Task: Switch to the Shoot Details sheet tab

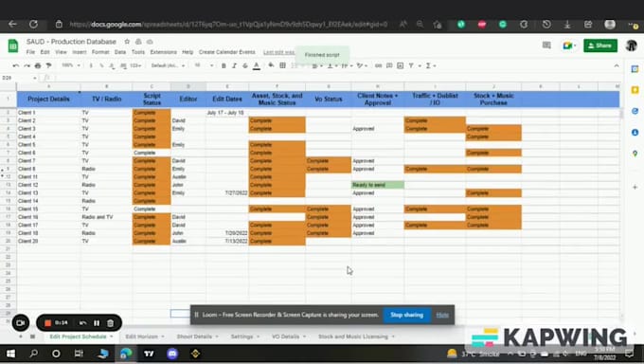Action: click(x=194, y=337)
